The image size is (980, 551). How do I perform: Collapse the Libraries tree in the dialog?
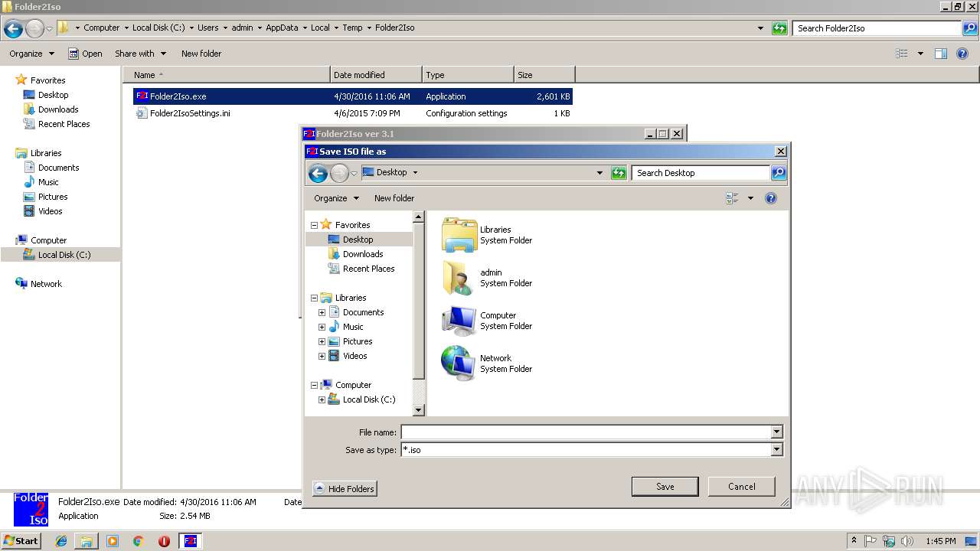[314, 298]
